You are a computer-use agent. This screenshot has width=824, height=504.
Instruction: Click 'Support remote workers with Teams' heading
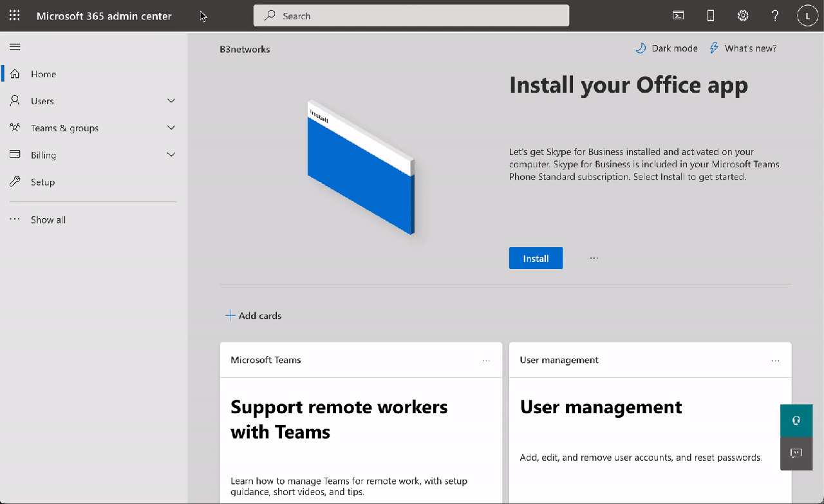coord(339,419)
